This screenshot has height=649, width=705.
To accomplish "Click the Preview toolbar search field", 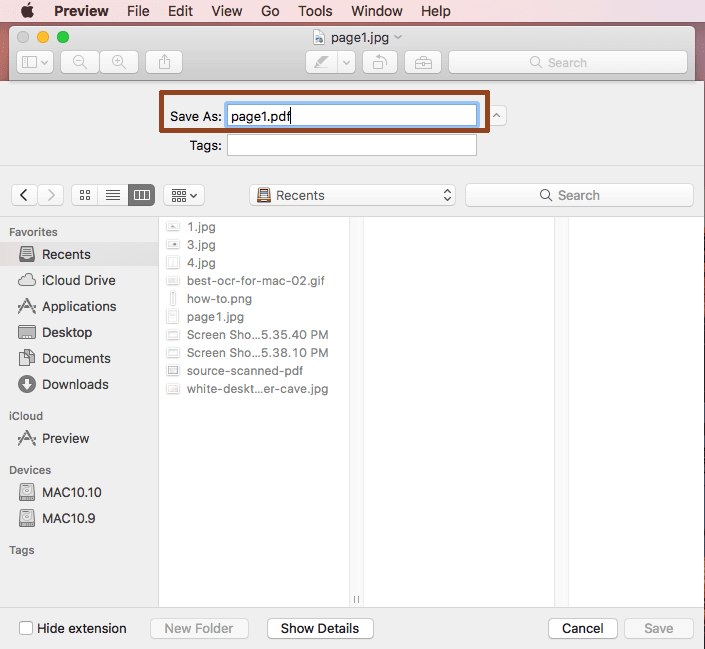I will [x=568, y=62].
